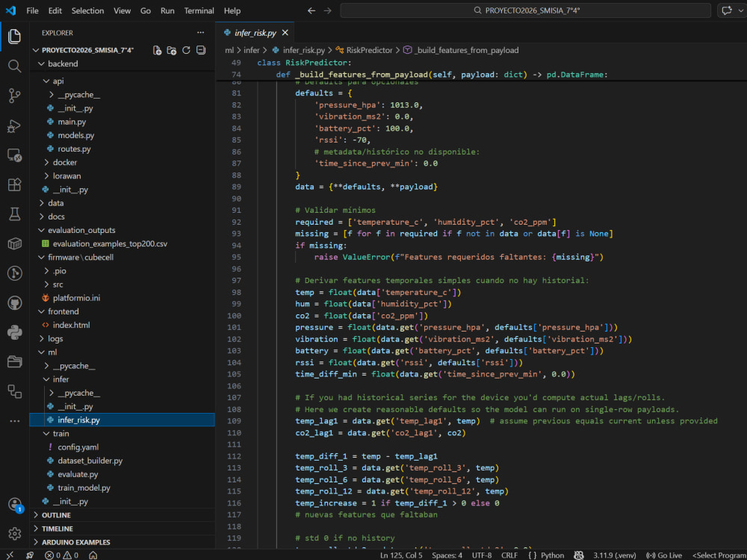Screen dimensions: 747x560
Task: Go forward with the right arrow
Action: tap(327, 10)
